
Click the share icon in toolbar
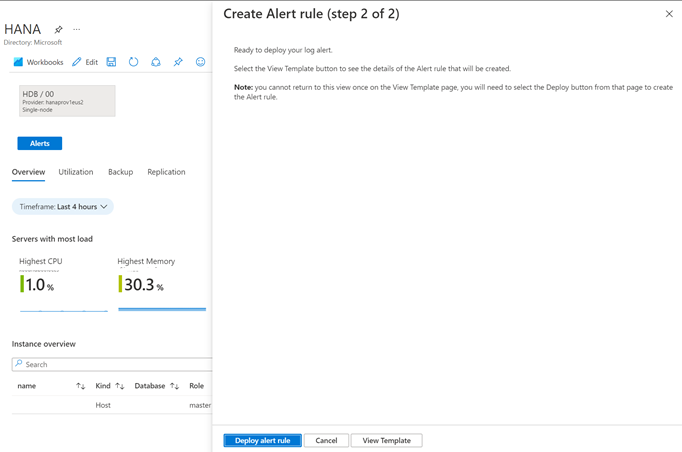tap(155, 62)
